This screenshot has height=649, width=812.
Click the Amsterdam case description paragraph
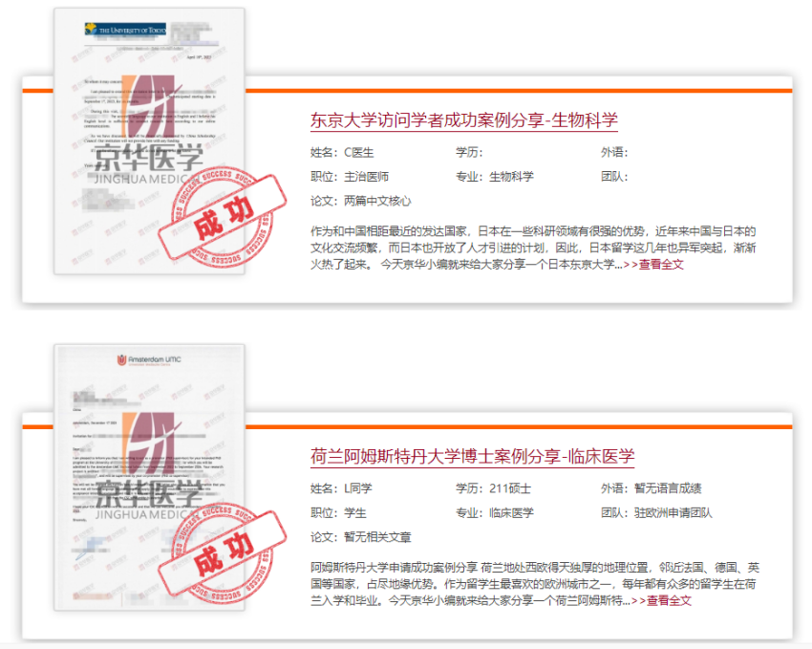click(x=535, y=584)
